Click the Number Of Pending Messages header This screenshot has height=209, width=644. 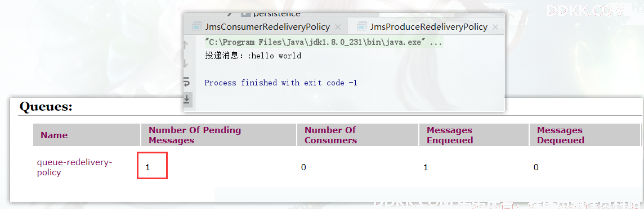click(195, 135)
